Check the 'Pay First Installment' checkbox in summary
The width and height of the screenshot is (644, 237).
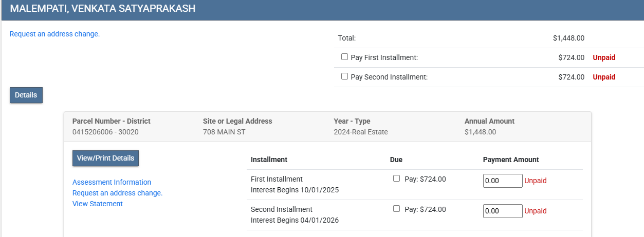(x=344, y=57)
